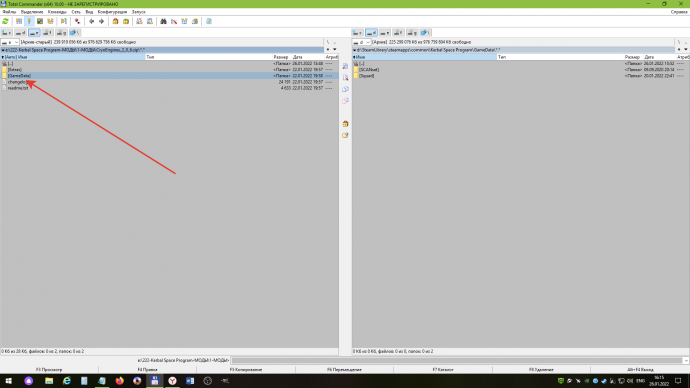Switch to brief file list view icon
Image resolution: width=690 pixels, height=388 pixels.
coord(19,21)
